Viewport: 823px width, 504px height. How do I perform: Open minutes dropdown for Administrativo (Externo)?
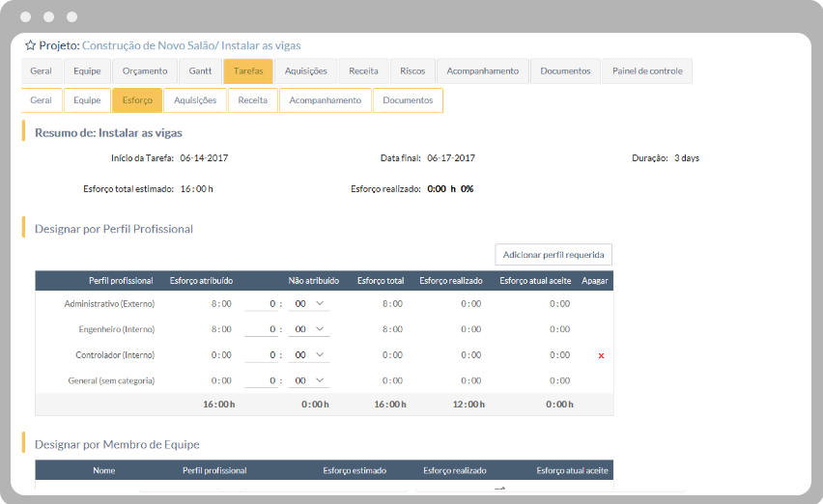click(309, 304)
